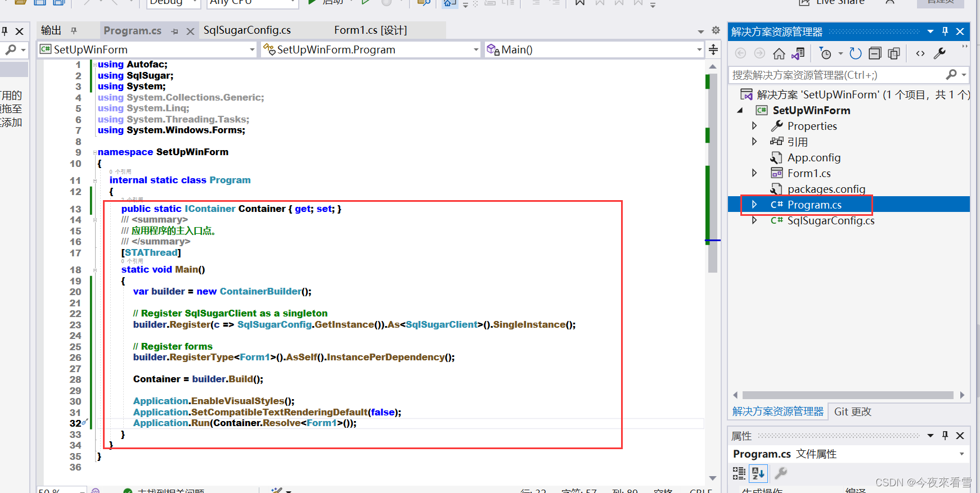This screenshot has width=980, height=493.
Task: Click the Alphabetical sort icon in Properties panel
Action: [758, 473]
